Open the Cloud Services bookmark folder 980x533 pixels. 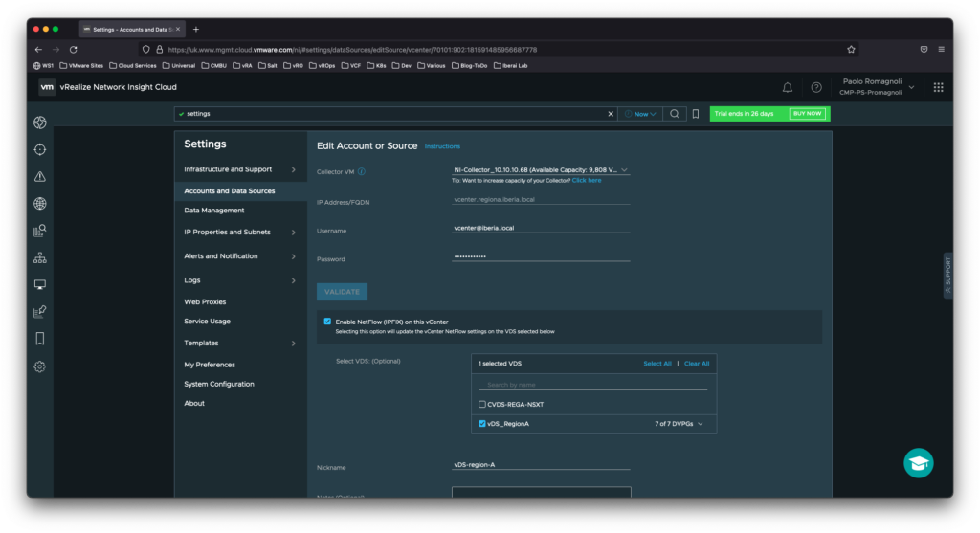132,66
